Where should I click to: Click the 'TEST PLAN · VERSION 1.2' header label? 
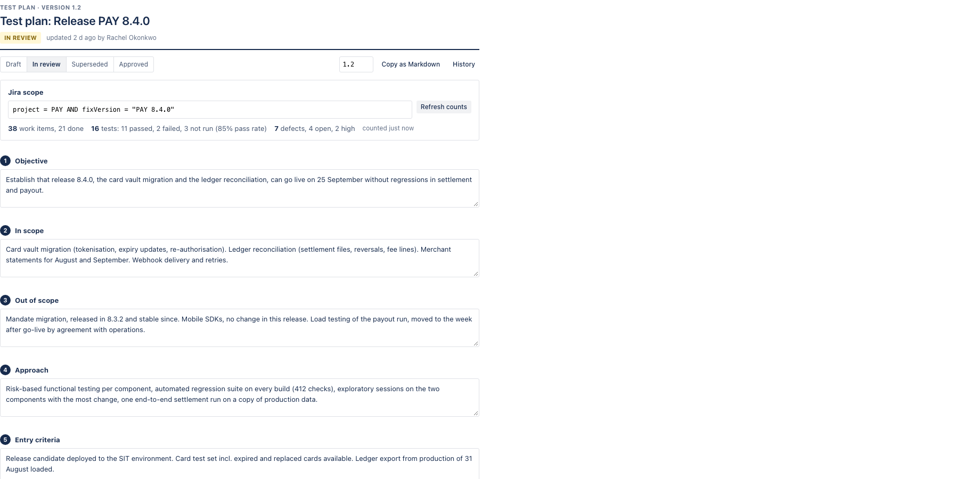[x=40, y=7]
